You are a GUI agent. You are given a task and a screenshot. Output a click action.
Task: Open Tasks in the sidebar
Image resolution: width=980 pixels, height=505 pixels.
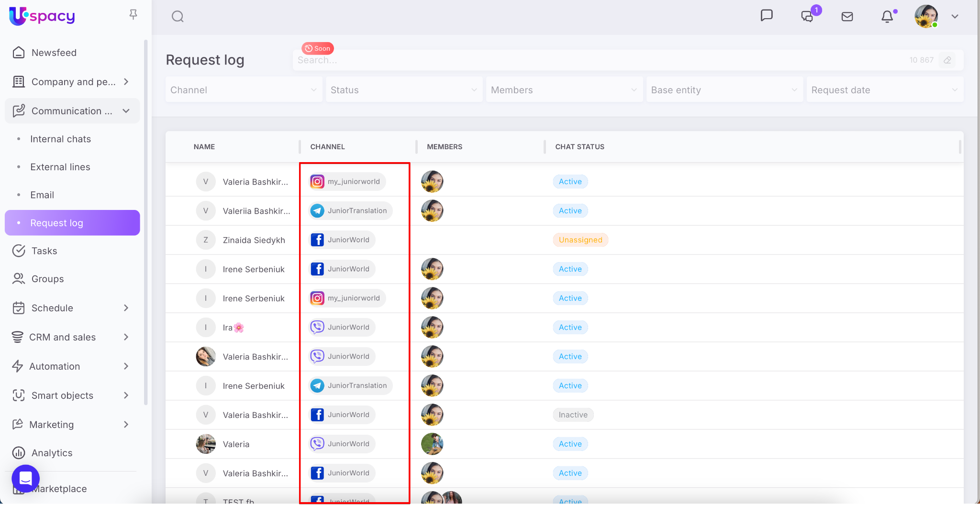tap(44, 251)
